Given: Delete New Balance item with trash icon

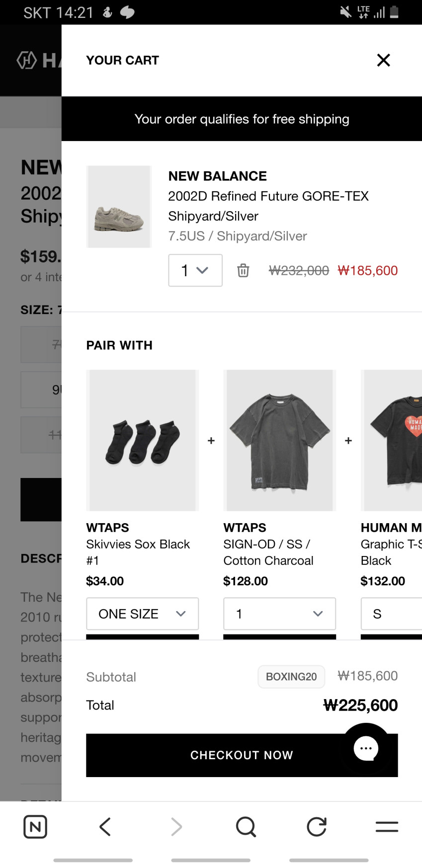Looking at the screenshot, I should click(x=243, y=271).
